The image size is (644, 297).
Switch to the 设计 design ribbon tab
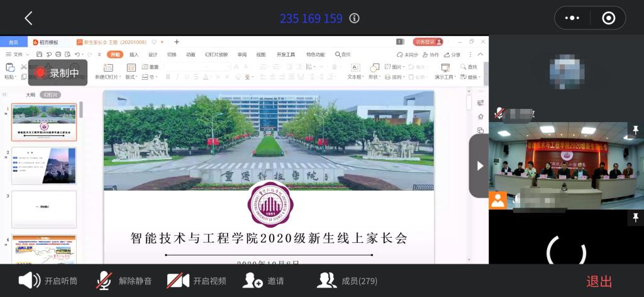pos(153,54)
